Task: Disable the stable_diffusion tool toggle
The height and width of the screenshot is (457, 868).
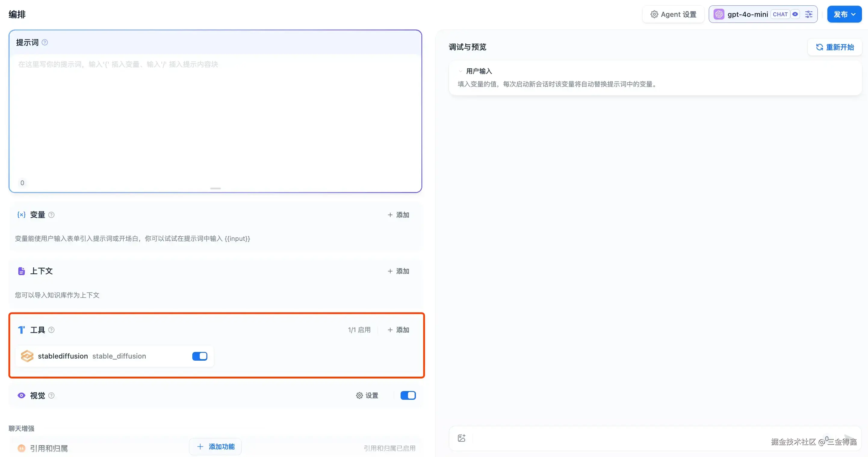Action: (200, 356)
